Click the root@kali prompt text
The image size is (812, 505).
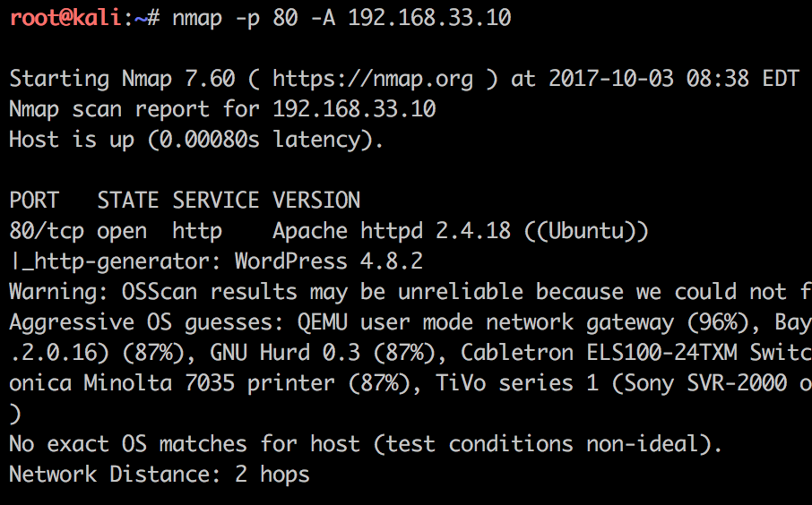click(x=65, y=18)
